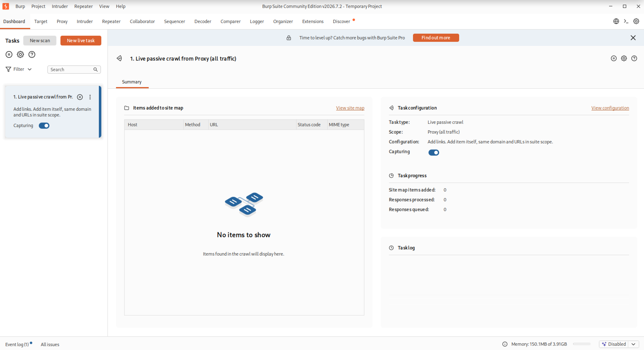Sort by the URL column header
The height and width of the screenshot is (350, 644).
click(x=252, y=125)
